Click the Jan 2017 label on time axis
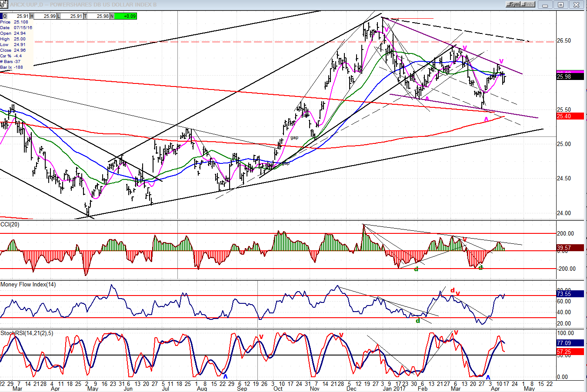 tap(394, 389)
